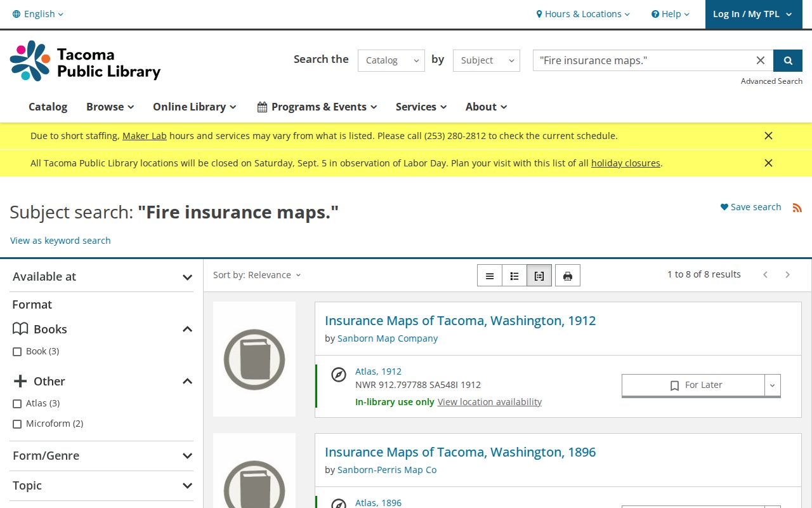This screenshot has height=508, width=812.
Task: Click the print results icon
Action: 568,276
